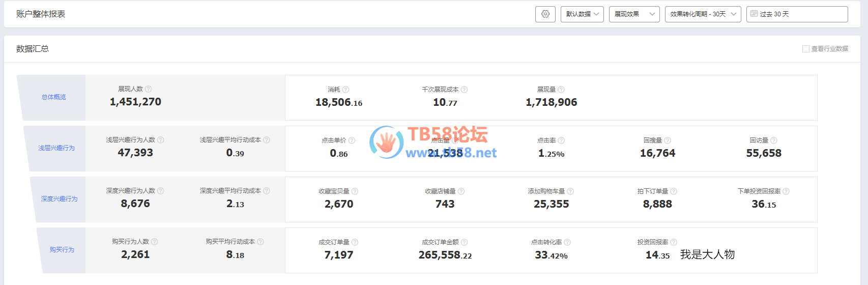
Task: Click help icon next to 千次展现成本
Action: (464, 90)
